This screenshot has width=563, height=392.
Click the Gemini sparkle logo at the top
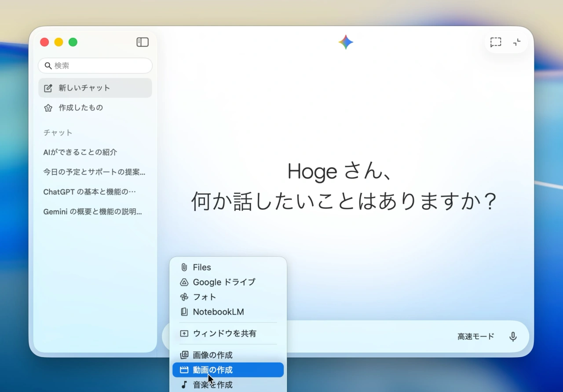(346, 42)
